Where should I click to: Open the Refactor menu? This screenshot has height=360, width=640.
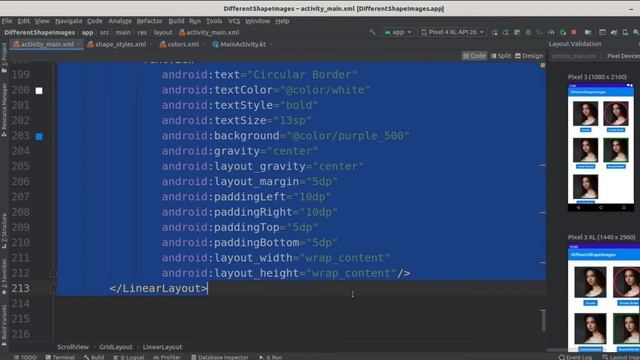(x=149, y=21)
